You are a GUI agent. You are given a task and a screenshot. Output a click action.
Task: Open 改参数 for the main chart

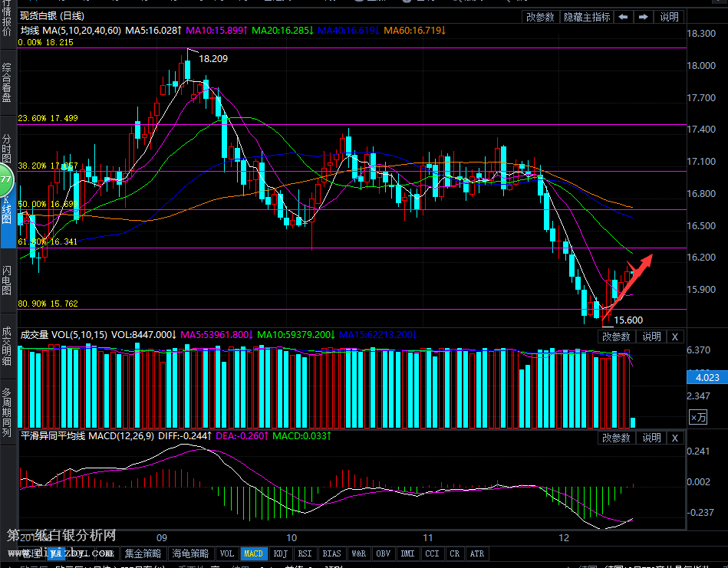(540, 17)
